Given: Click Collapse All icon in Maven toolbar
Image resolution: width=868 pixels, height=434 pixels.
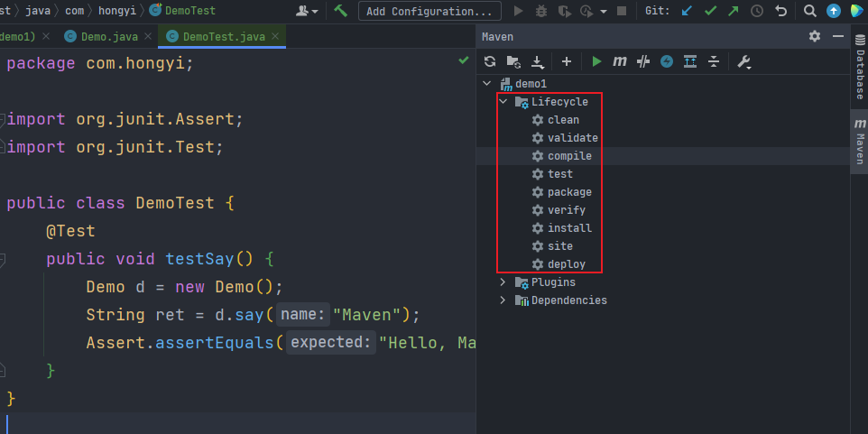Looking at the screenshot, I should 714,61.
